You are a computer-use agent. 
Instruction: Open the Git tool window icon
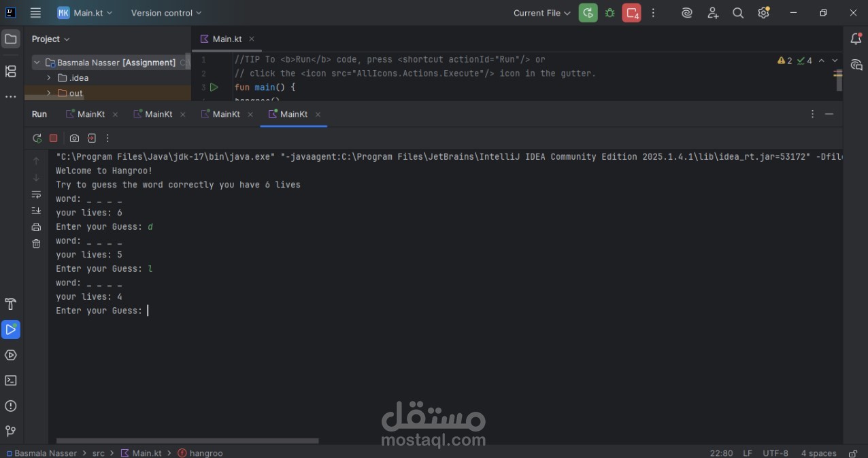tap(10, 431)
